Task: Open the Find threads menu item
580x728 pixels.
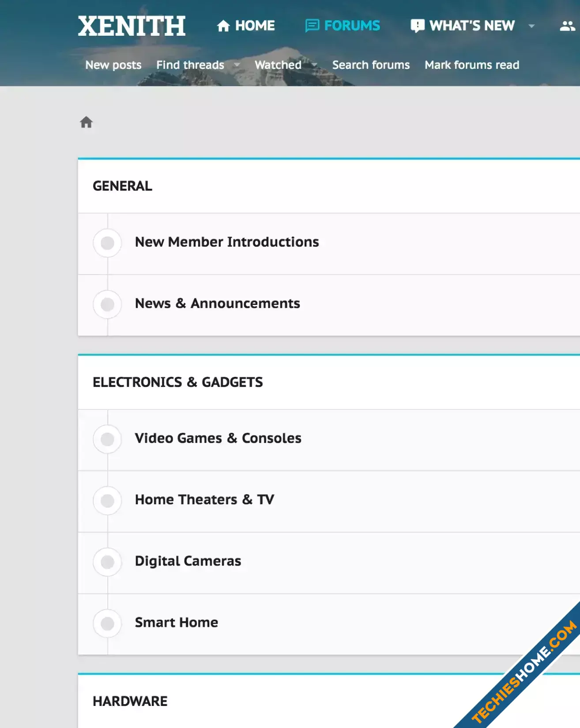Action: (x=190, y=65)
